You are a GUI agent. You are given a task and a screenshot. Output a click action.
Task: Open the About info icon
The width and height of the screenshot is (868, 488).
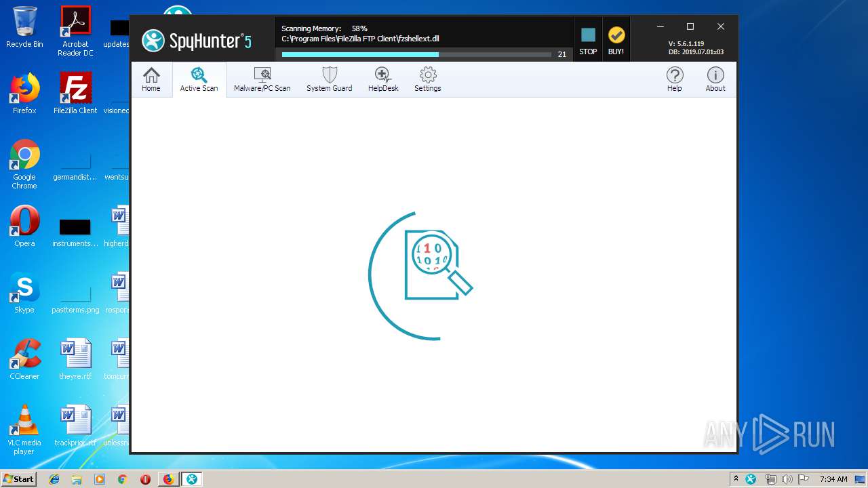(715, 79)
